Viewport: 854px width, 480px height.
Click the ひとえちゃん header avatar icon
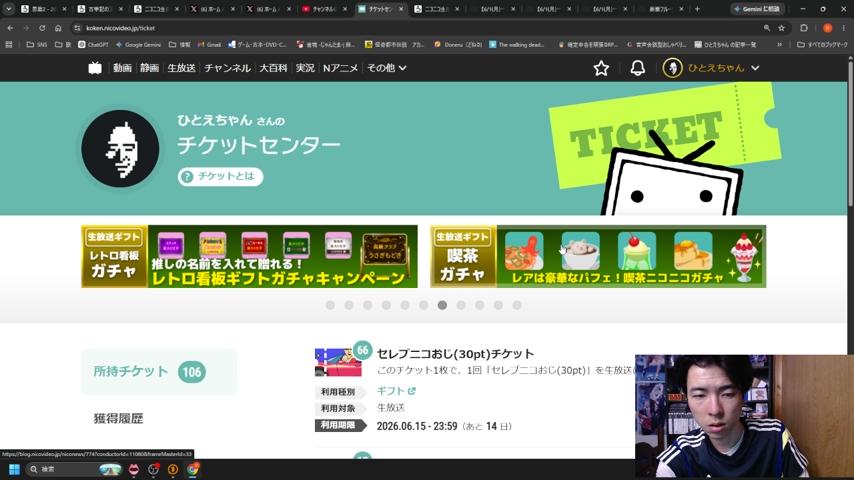point(673,68)
